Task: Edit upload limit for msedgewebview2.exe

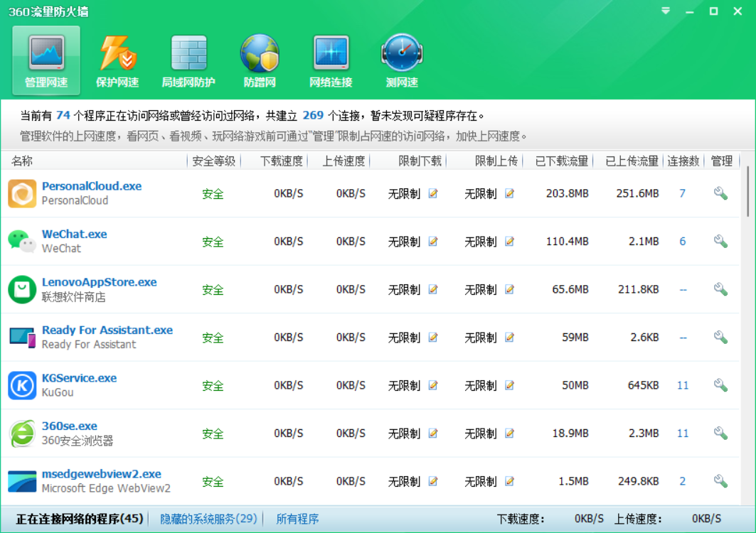Action: (510, 481)
